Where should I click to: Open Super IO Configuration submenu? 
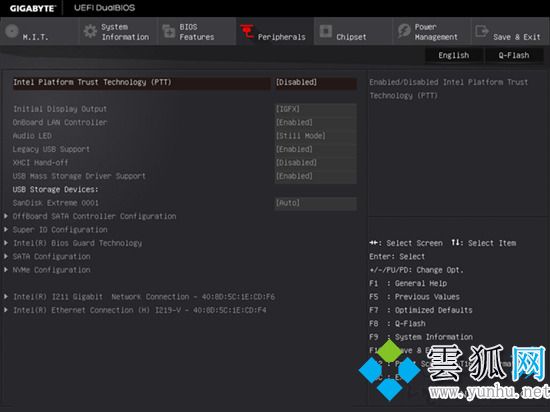(60, 230)
